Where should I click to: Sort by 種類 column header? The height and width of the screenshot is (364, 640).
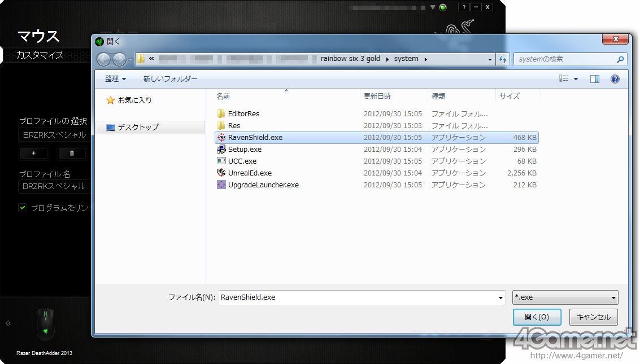438,96
